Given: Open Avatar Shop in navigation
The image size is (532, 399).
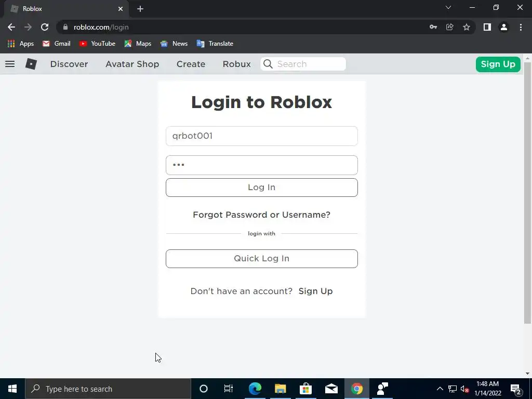Looking at the screenshot, I should coord(132,64).
